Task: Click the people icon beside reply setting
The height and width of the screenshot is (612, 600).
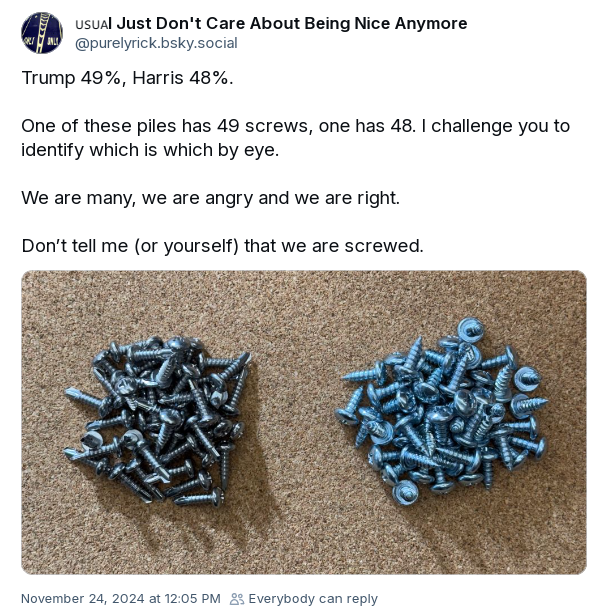Action: (x=237, y=599)
